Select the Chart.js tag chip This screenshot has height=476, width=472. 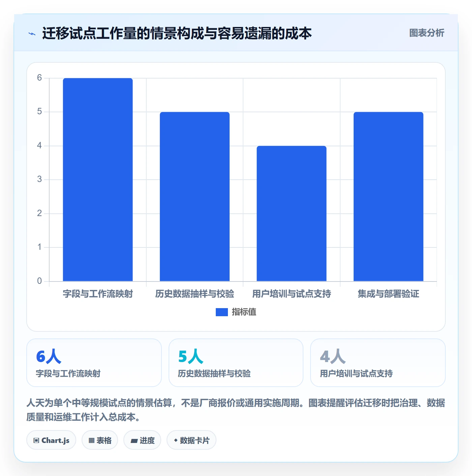coord(51,440)
